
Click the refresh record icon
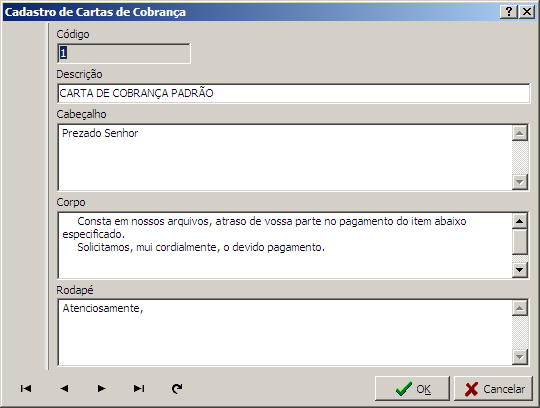177,388
